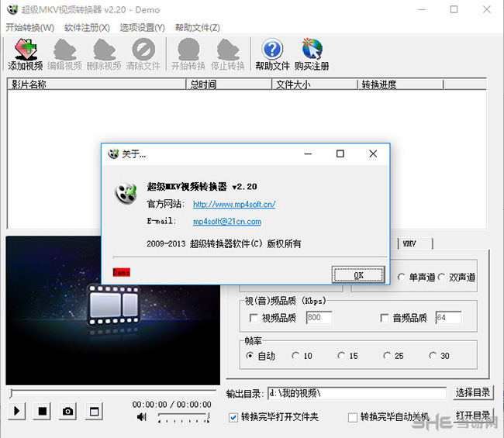Screen dimensions: 504x438
Task: Select frame rate 30
Action: point(433,356)
